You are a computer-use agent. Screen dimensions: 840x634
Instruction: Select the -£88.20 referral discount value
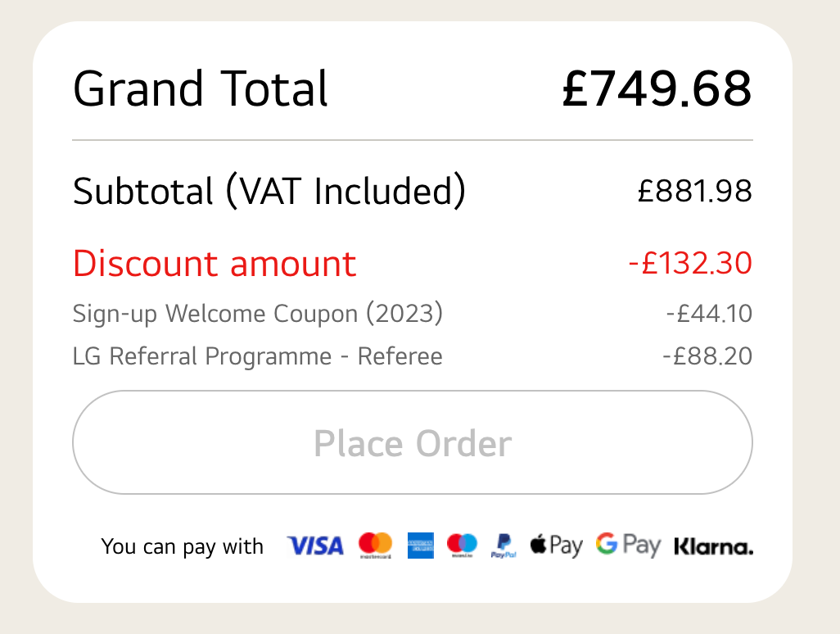(x=707, y=357)
